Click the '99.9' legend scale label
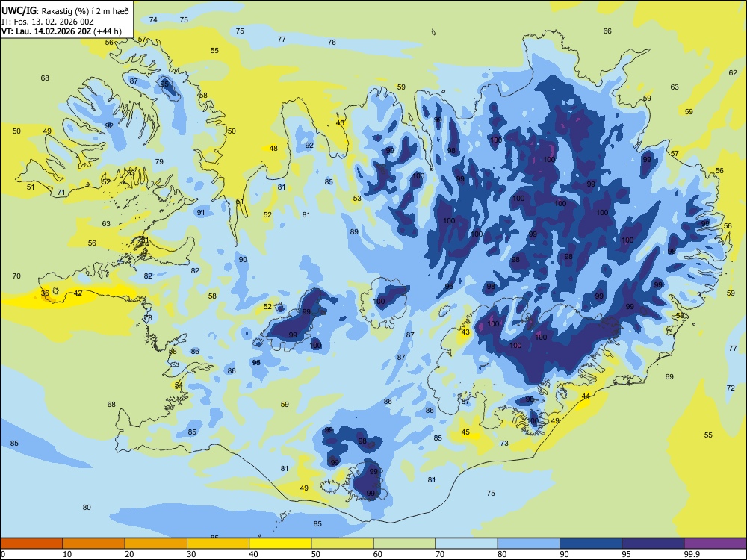Viewport: 747px width, 560px height. (692, 554)
